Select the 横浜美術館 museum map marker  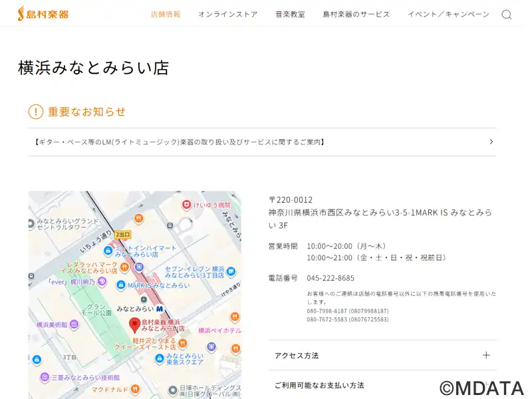[x=73, y=325]
